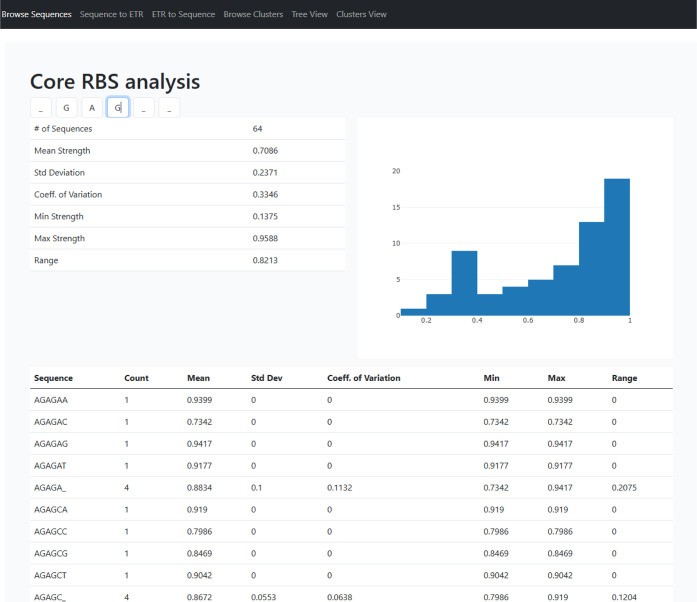Open the Browse Clusters page

(x=253, y=14)
